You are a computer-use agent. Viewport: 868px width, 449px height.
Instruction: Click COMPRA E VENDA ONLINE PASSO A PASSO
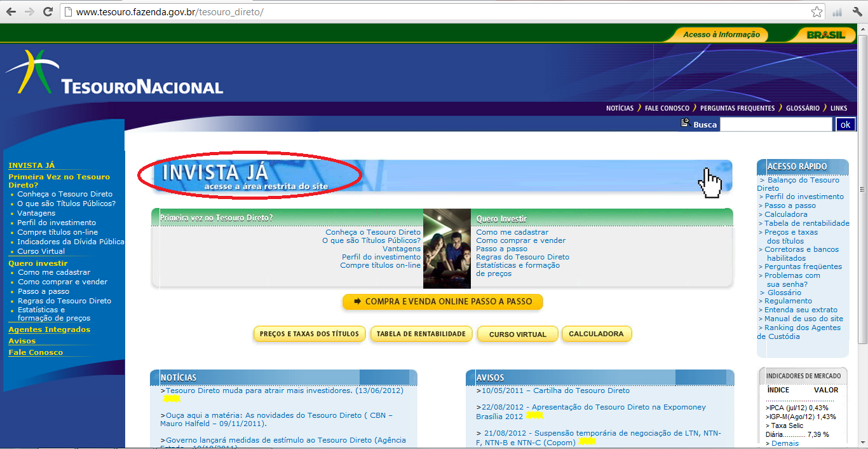coord(443,301)
